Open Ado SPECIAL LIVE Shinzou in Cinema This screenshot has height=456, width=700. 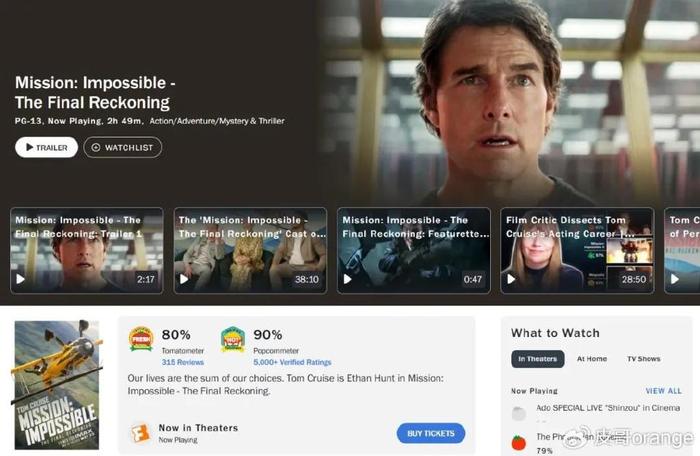point(608,408)
